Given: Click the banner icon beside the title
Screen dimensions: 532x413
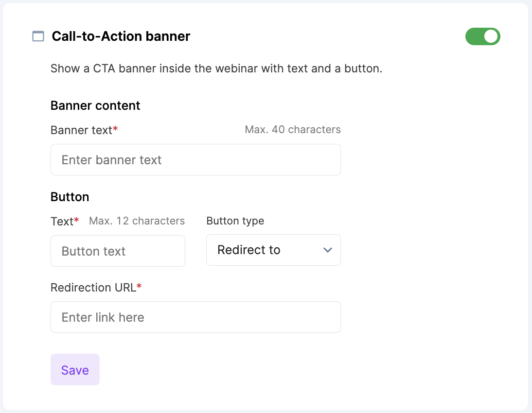Looking at the screenshot, I should click(x=38, y=36).
